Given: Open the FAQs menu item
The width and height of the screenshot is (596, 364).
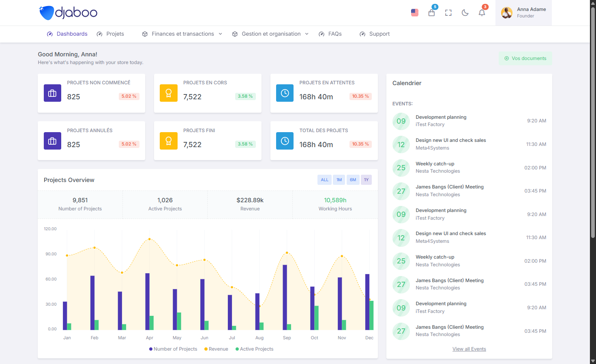Looking at the screenshot, I should [330, 34].
